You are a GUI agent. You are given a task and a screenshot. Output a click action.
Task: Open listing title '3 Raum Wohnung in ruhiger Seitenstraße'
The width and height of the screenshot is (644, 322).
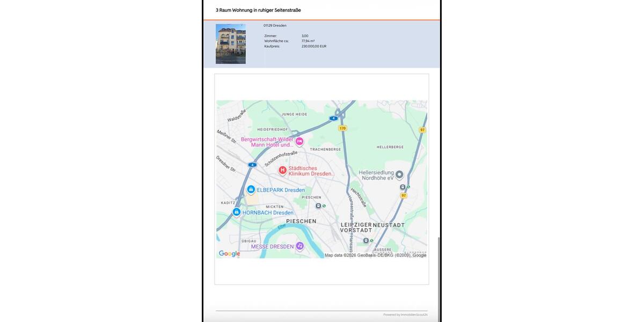[x=258, y=10]
